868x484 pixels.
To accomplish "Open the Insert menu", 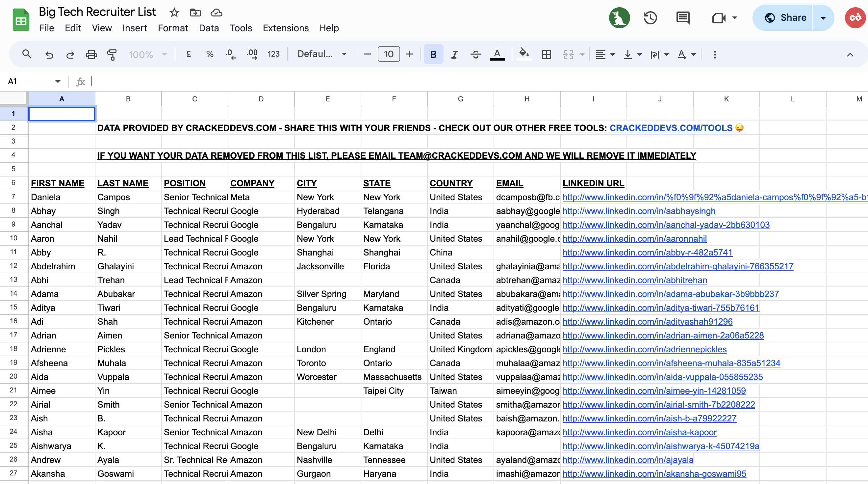I will tap(135, 28).
